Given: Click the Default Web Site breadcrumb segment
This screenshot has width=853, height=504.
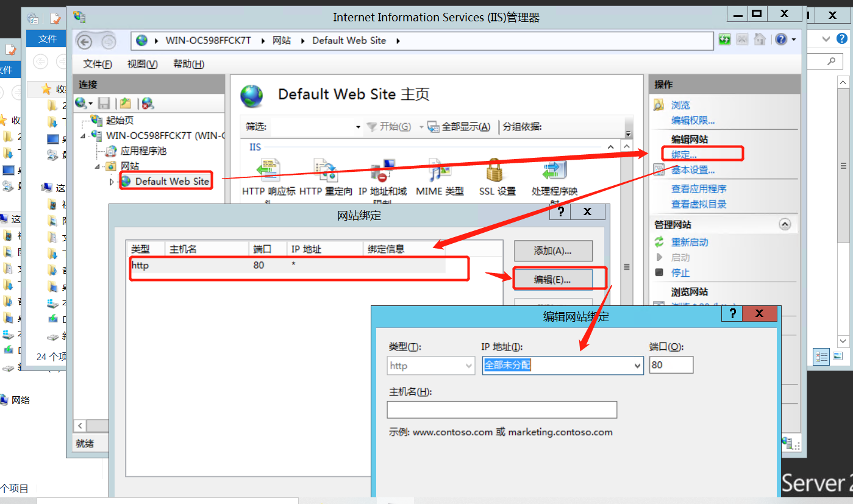Looking at the screenshot, I should click(349, 40).
